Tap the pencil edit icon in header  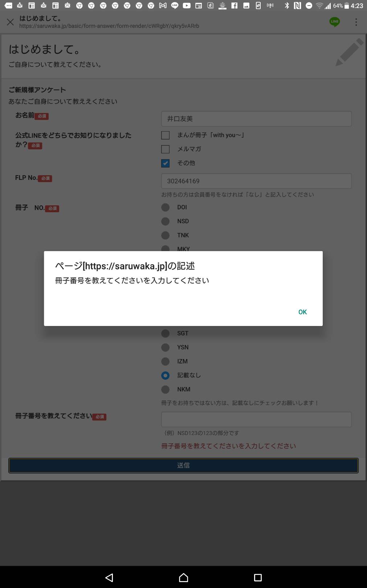(349, 52)
